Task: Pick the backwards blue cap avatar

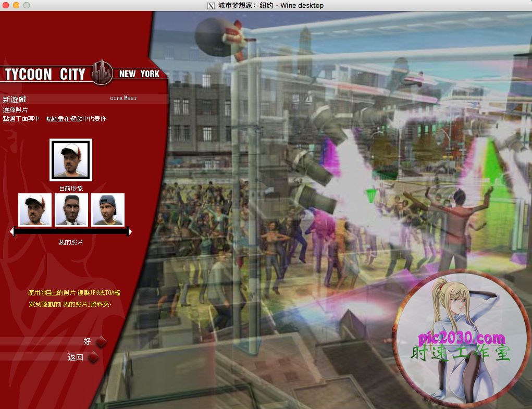Action: (108, 209)
